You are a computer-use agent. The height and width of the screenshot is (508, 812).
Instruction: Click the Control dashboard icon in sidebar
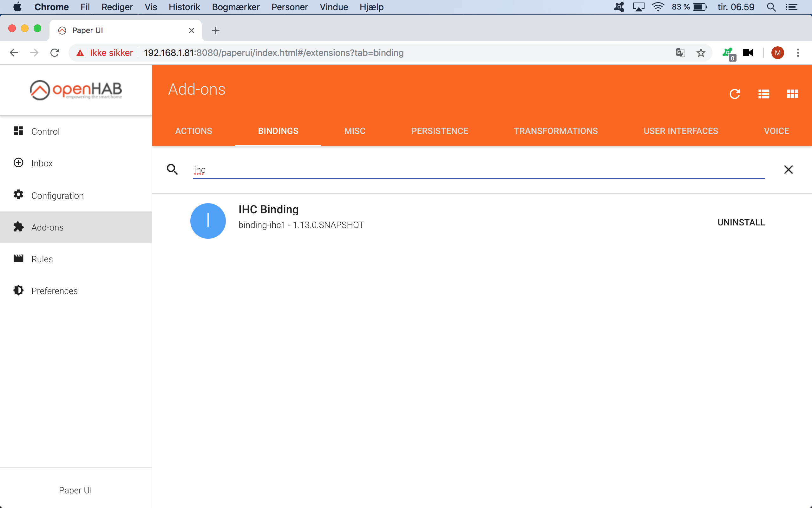(18, 131)
